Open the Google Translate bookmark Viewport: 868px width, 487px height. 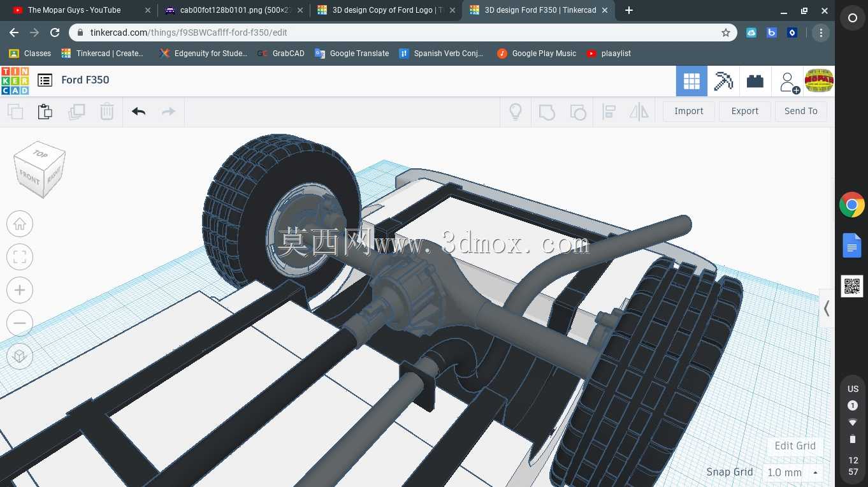pos(352,54)
